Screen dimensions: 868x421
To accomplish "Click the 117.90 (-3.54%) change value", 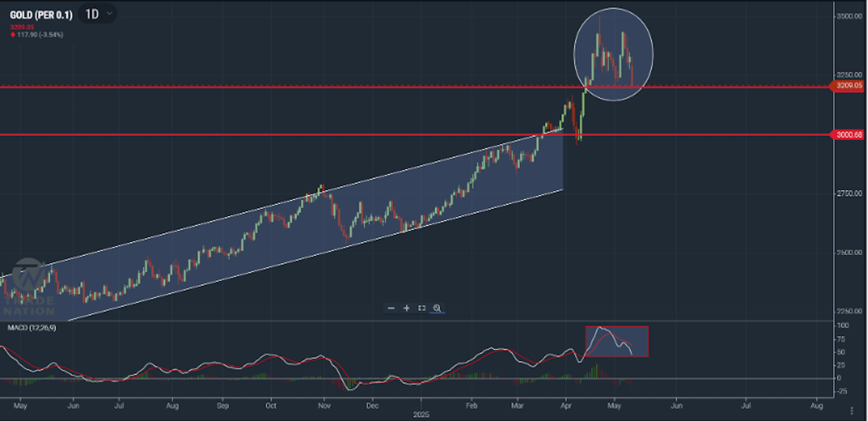I will coord(40,35).
